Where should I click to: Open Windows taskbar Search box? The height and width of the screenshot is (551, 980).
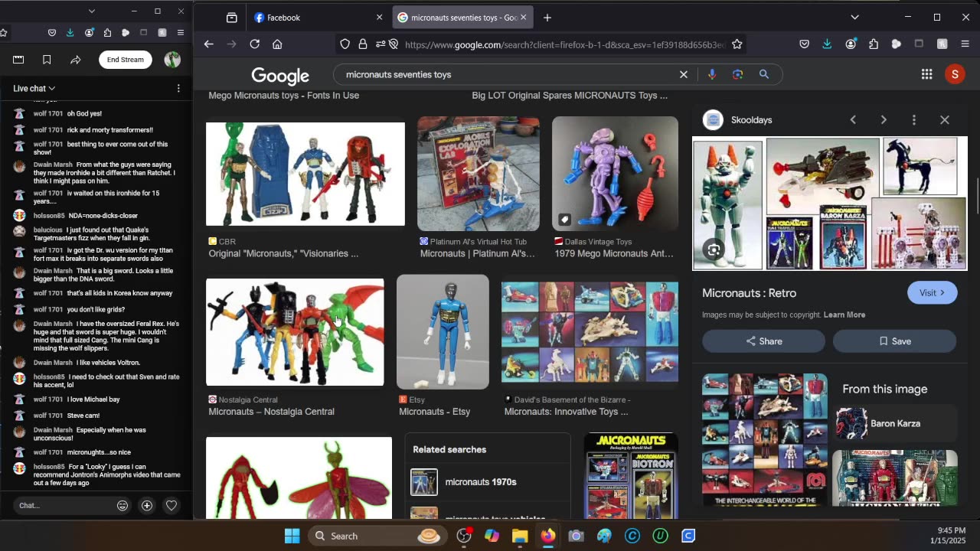tap(377, 536)
